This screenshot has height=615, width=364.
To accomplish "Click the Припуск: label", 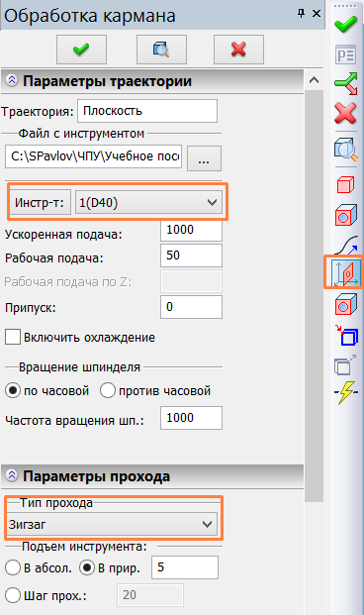I will pos(31,308).
